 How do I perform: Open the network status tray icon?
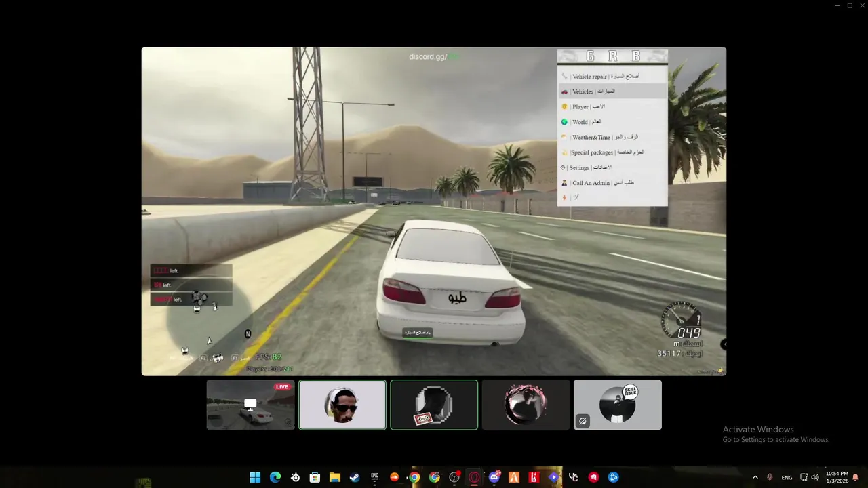[x=804, y=477]
